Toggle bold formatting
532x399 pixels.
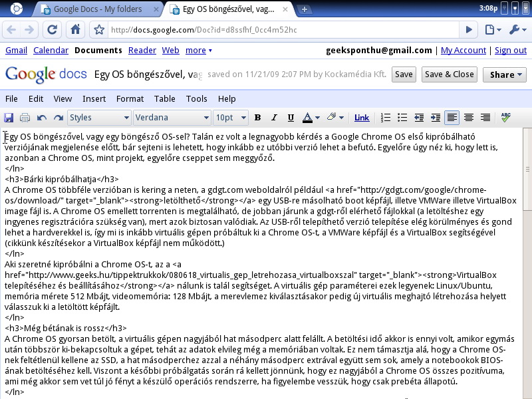(x=257, y=118)
